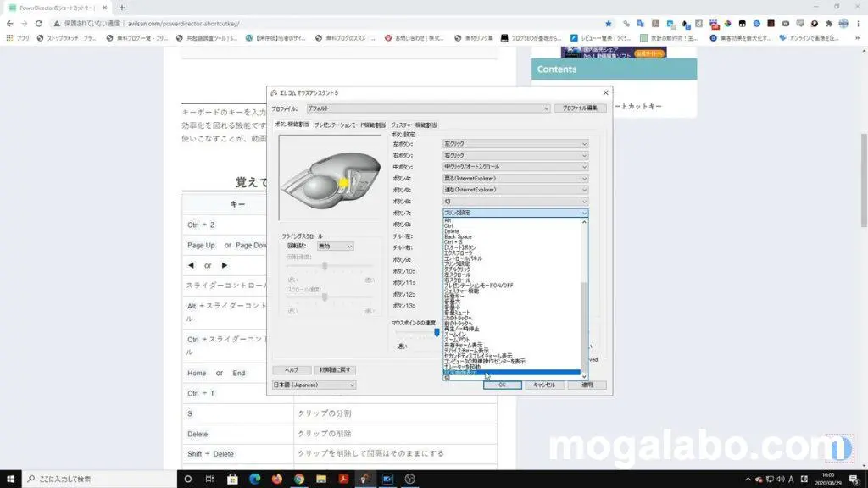The image size is (868, 488).
Task: Select コントロールパネル from the dropdown list
Action: 464,258
